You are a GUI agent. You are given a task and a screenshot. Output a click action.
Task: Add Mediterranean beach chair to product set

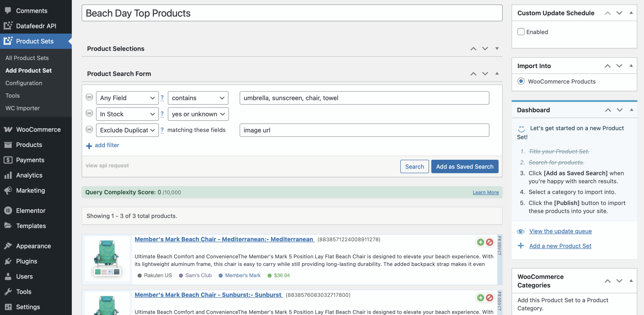pos(480,242)
